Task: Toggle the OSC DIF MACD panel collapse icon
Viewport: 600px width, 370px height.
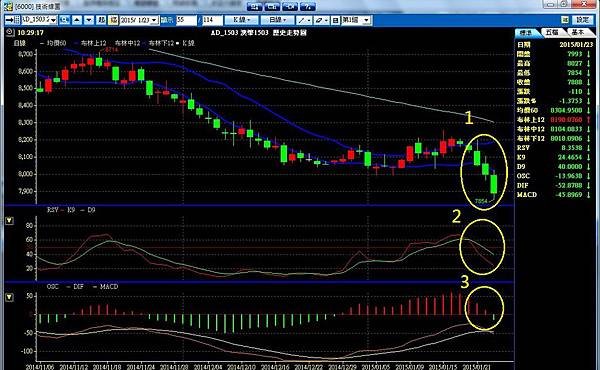Action: [x=10, y=297]
